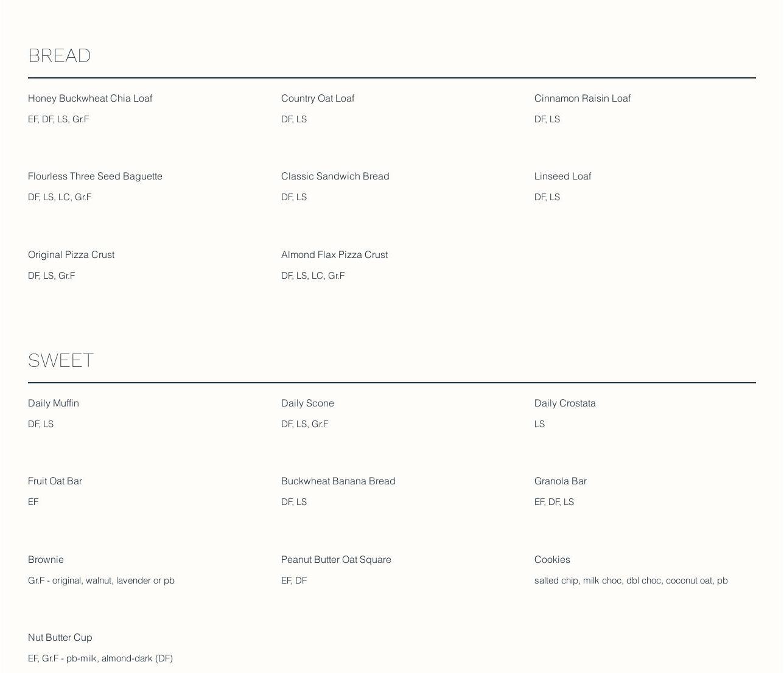Open the Linseed Loaf entry
This screenshot has width=784, height=673.
[x=563, y=176]
